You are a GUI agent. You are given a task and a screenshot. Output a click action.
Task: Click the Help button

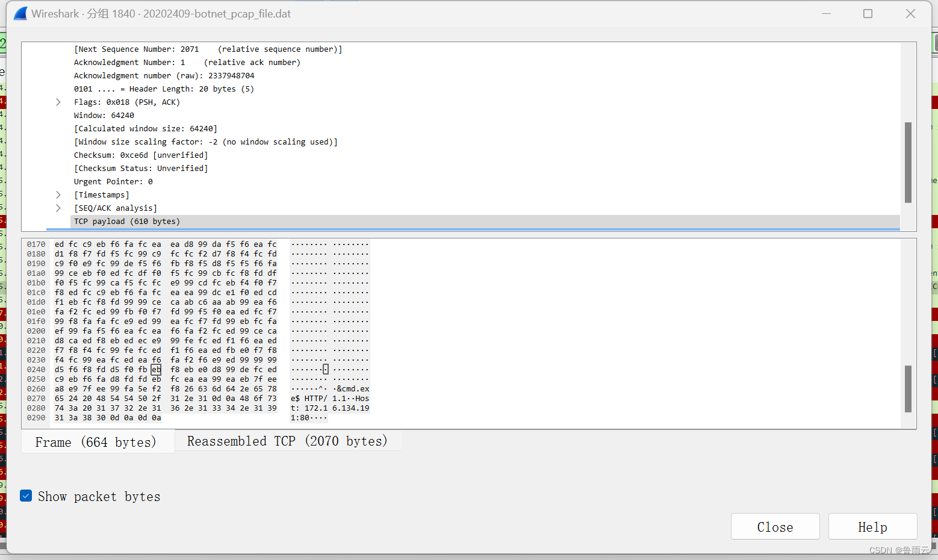872,527
